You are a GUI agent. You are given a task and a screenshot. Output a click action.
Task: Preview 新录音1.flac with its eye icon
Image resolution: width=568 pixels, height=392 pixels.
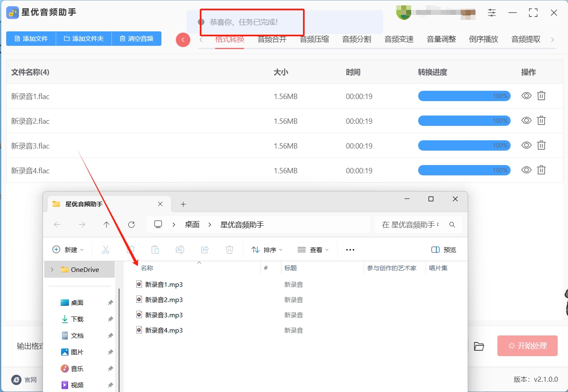(526, 96)
